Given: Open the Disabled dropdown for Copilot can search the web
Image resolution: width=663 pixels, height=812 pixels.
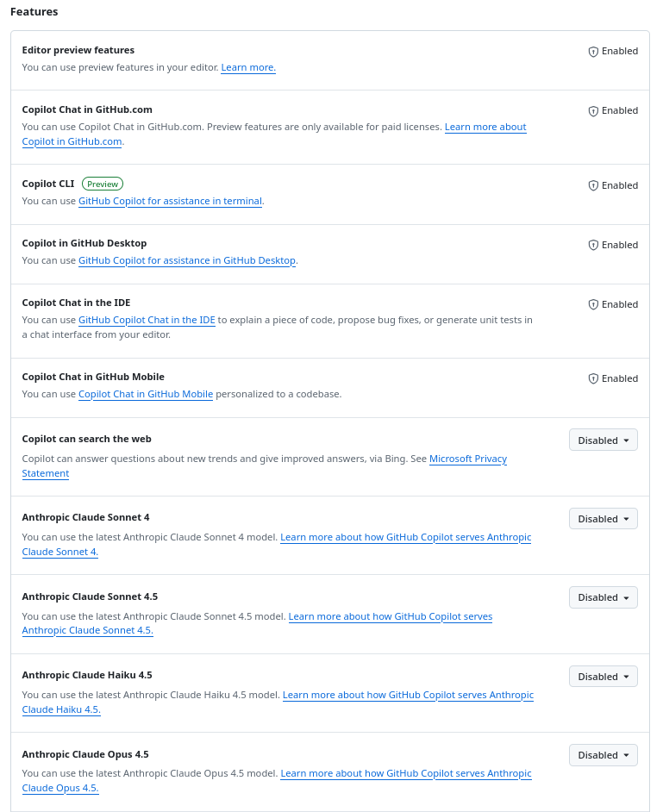Looking at the screenshot, I should 603,440.
